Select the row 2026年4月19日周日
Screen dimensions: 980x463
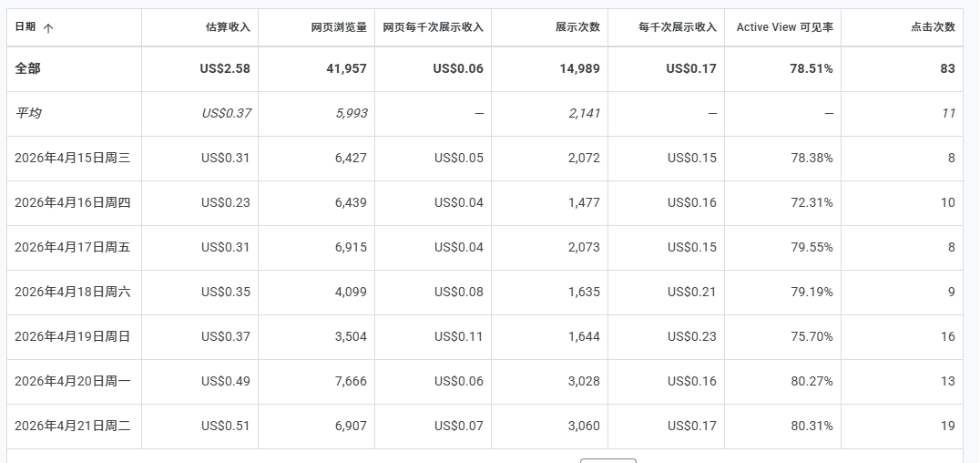(x=73, y=336)
